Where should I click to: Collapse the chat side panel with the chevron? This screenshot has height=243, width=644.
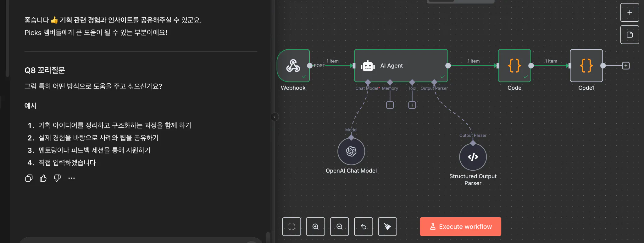click(x=274, y=117)
